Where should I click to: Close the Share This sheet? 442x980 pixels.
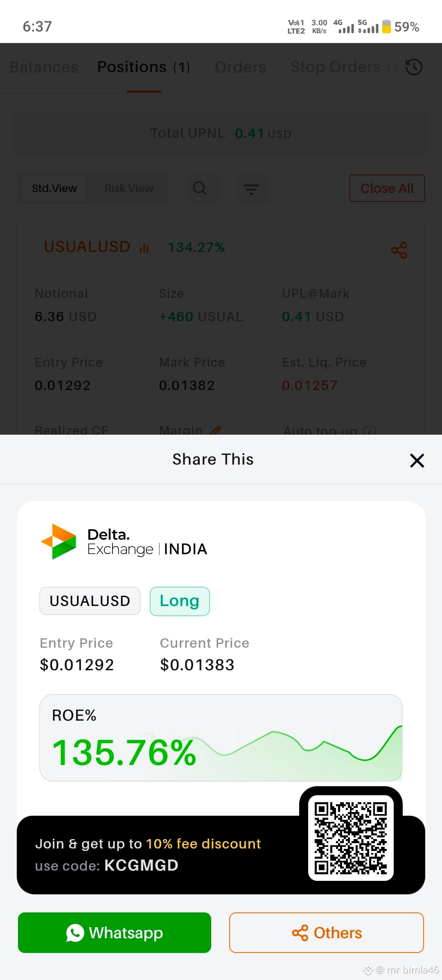tap(417, 461)
